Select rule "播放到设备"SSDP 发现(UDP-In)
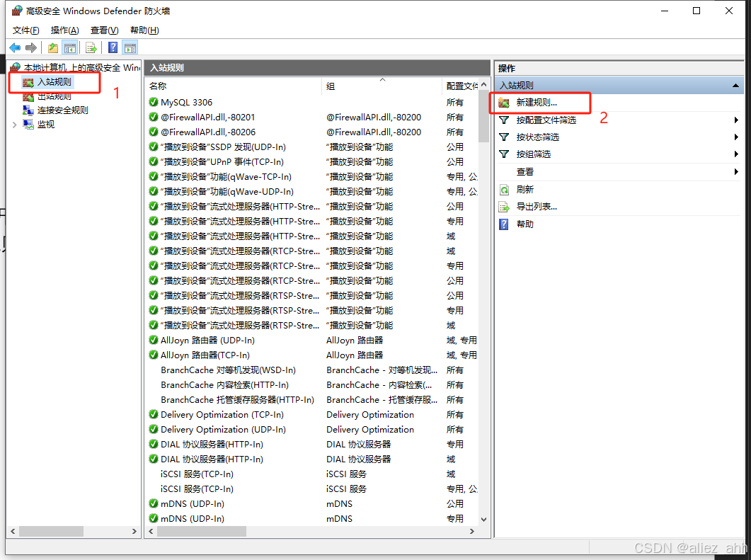 223,147
